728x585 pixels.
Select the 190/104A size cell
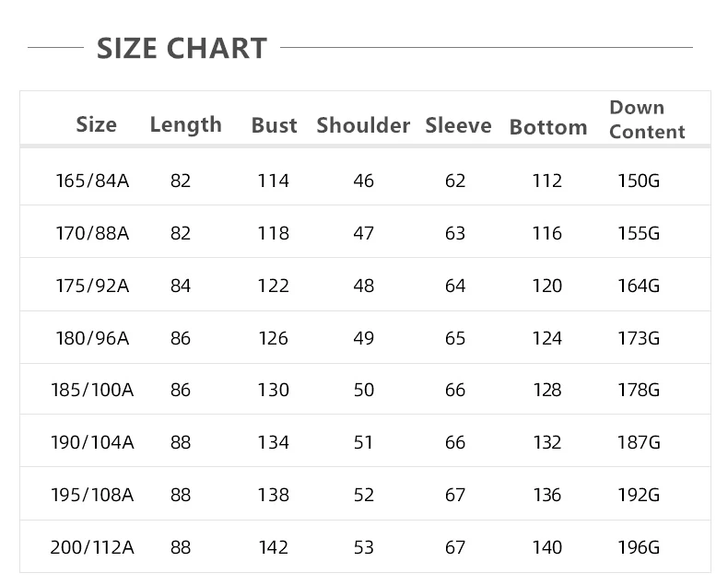(x=92, y=442)
